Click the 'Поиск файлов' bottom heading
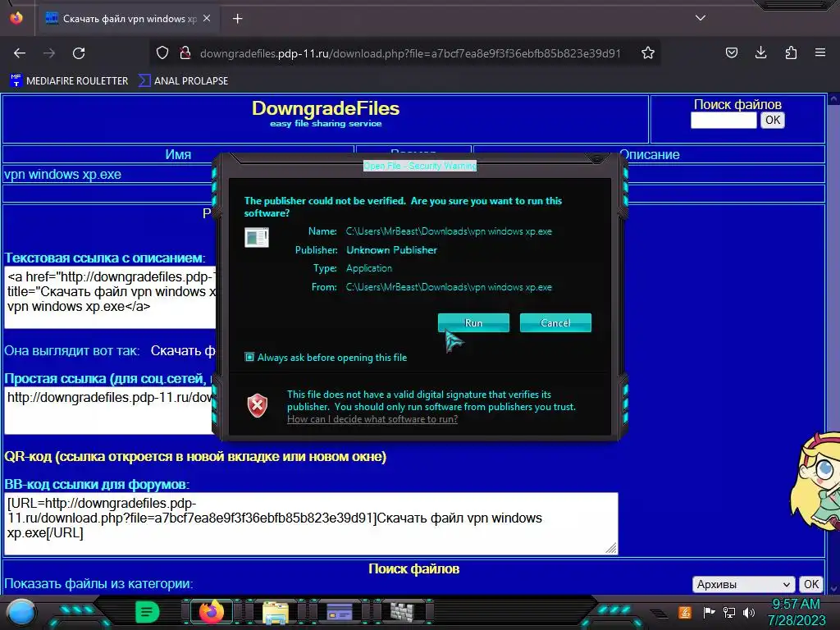 413,569
